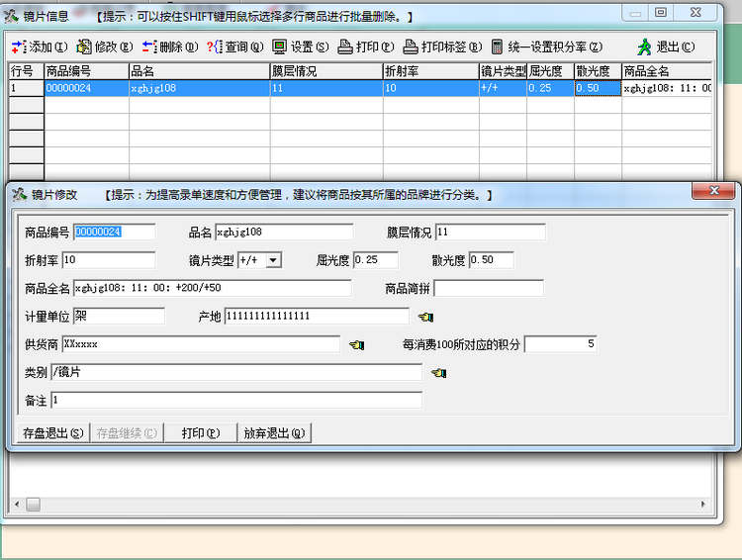Select the +/+ cell in the table row
This screenshot has width=742, height=560.
503,88
